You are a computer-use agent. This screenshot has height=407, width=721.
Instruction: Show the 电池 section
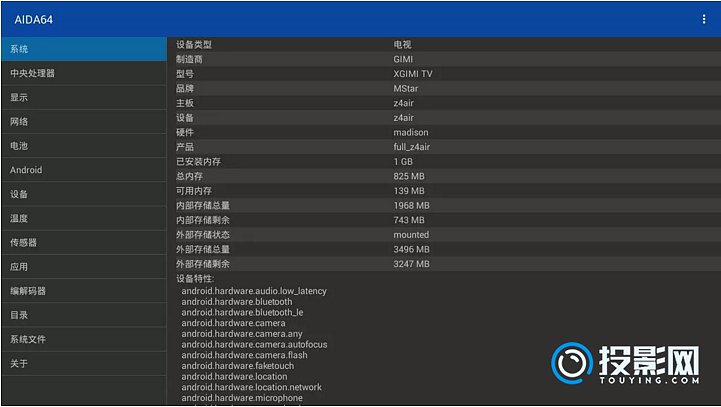point(84,146)
